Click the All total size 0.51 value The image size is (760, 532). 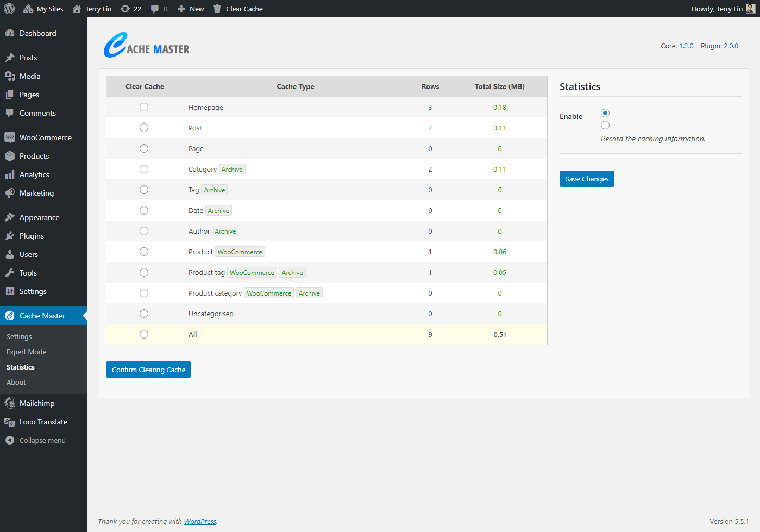[x=500, y=334]
